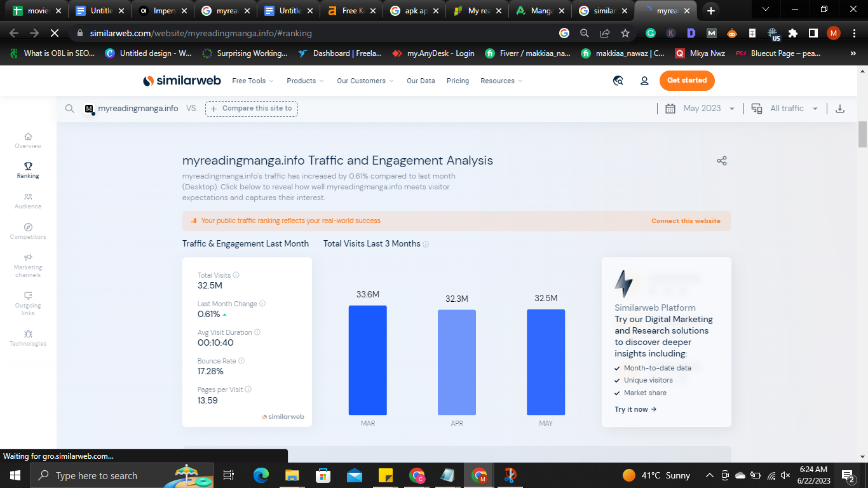Expand the Resources menu
The image size is (868, 488).
[x=501, y=81]
